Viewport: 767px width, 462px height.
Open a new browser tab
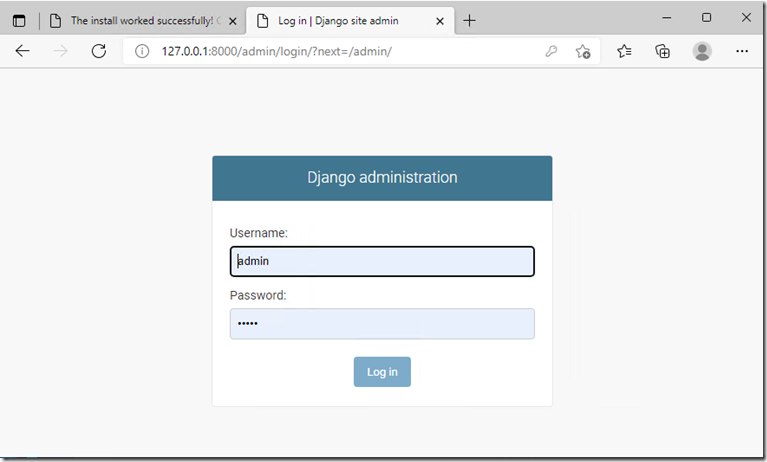[469, 21]
